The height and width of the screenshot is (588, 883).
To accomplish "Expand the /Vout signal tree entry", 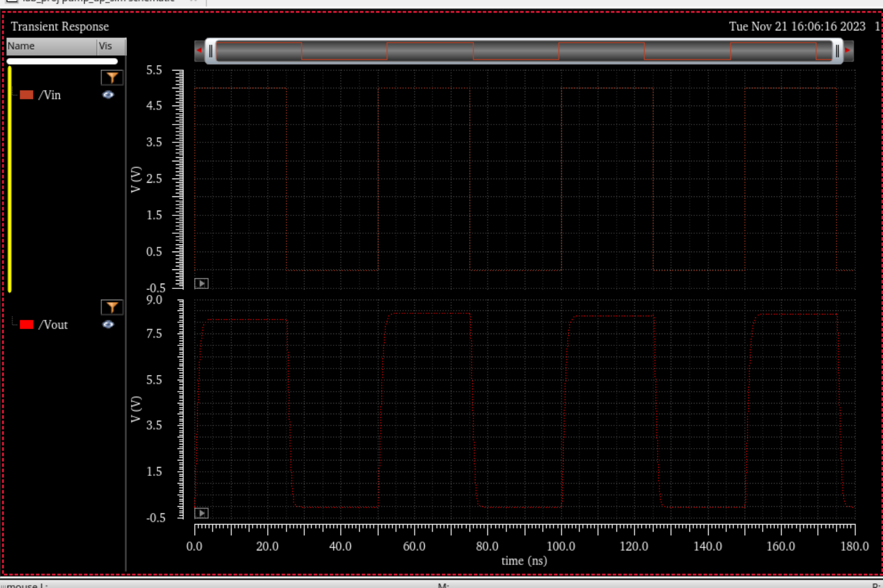I will (15, 325).
